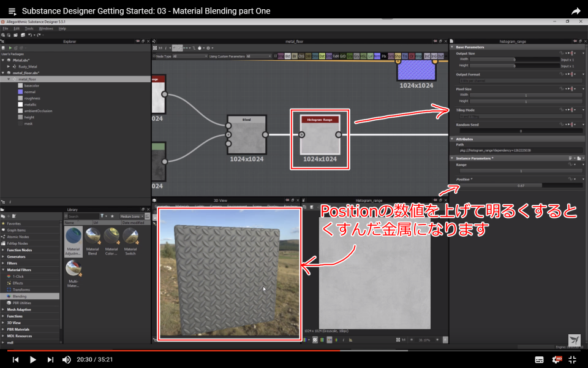Expand Function Nodes category
The width and height of the screenshot is (588, 368).
click(x=4, y=250)
